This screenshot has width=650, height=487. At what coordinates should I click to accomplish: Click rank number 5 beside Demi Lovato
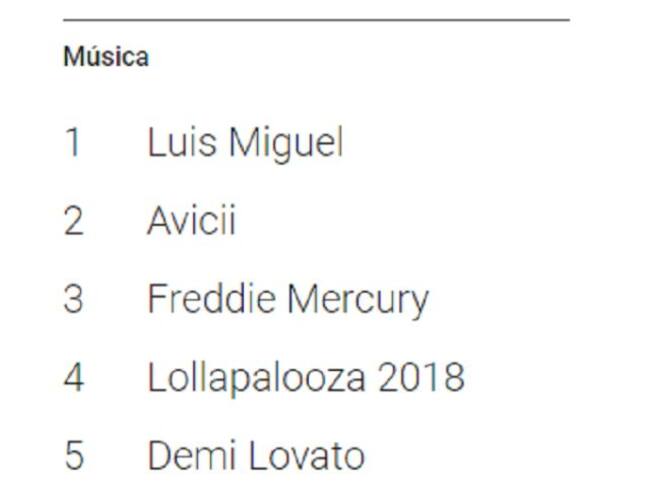pos(74,455)
